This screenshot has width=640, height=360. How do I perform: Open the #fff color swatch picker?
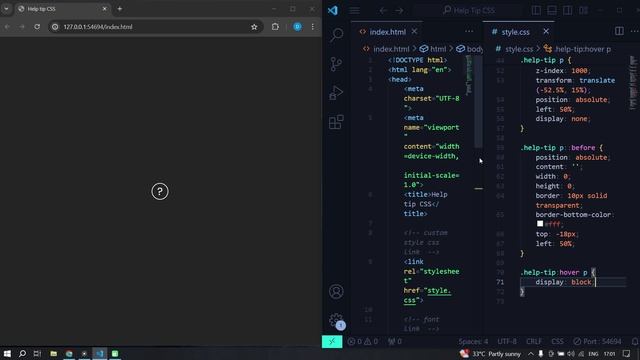(x=540, y=224)
